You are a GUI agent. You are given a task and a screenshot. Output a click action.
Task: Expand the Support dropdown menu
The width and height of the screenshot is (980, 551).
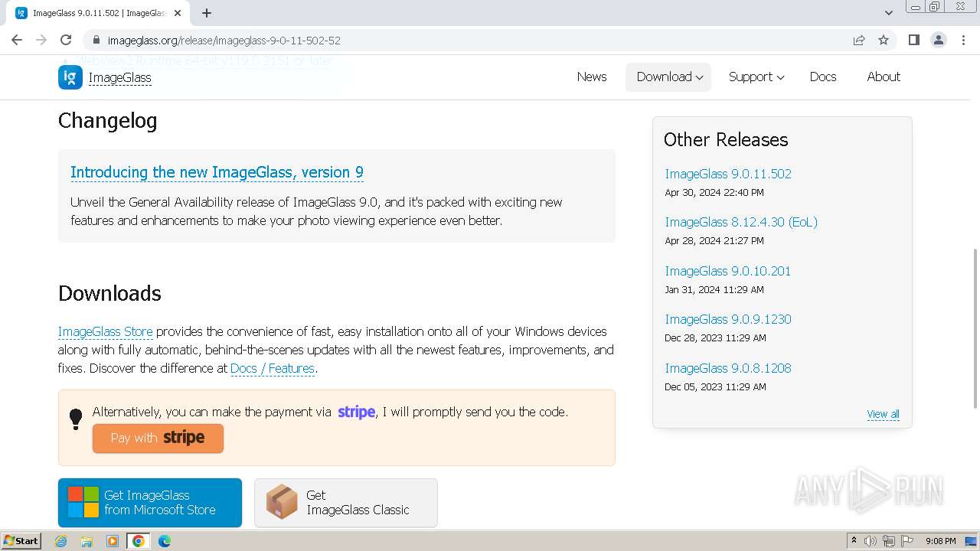pyautogui.click(x=756, y=77)
